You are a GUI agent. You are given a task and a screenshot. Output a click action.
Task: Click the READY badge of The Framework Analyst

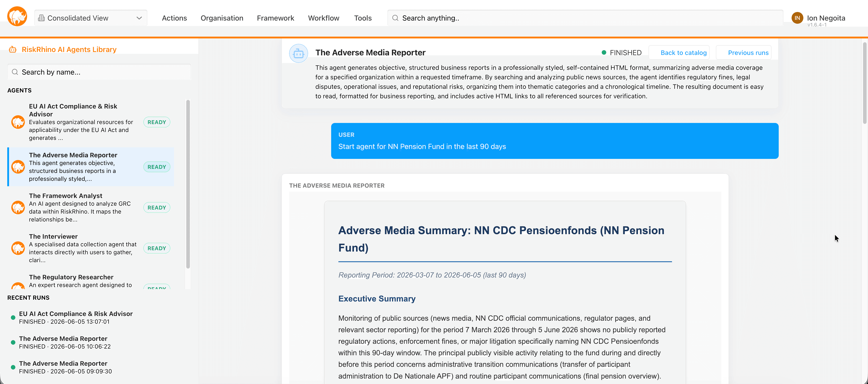tap(157, 207)
